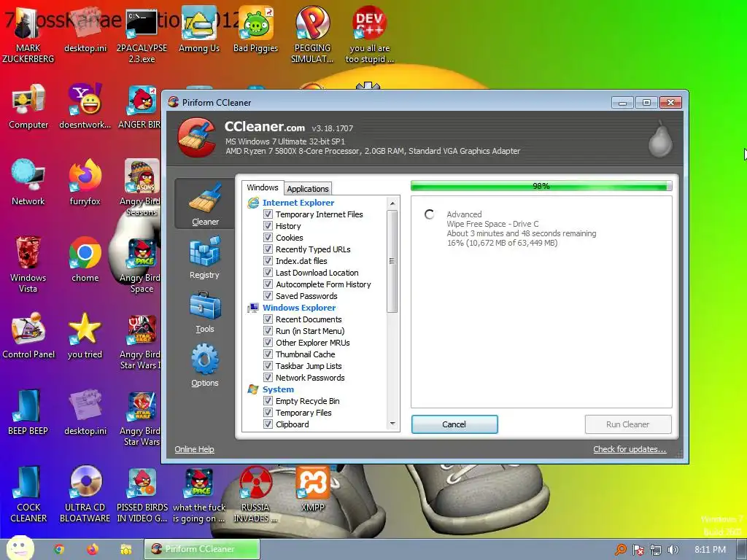Switch to the Windows tab

[263, 187]
